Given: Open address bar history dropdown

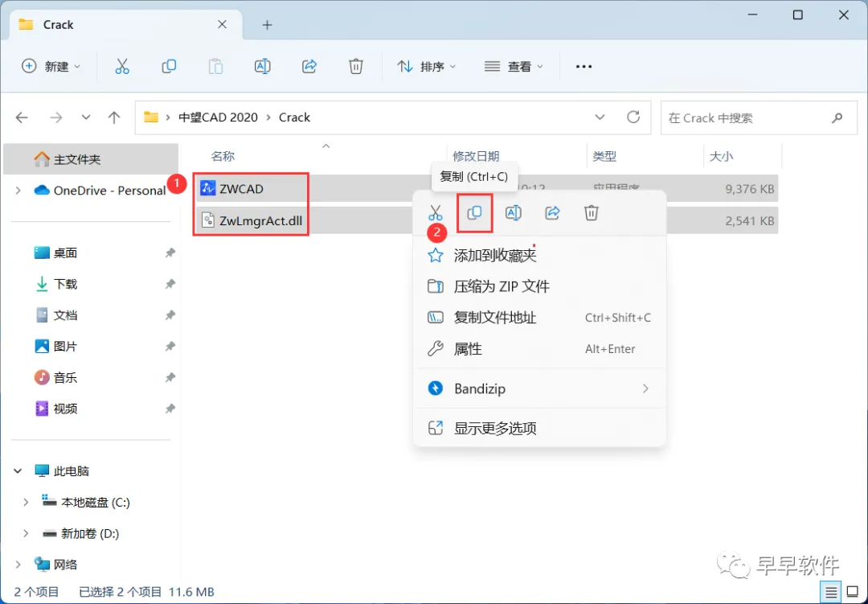Looking at the screenshot, I should click(x=600, y=117).
